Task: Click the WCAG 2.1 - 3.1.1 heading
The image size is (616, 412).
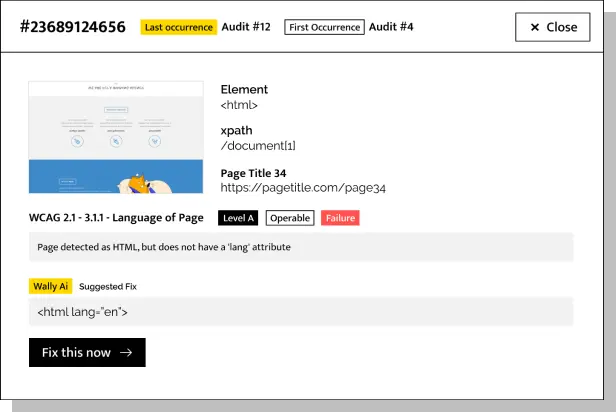Action: (x=116, y=218)
